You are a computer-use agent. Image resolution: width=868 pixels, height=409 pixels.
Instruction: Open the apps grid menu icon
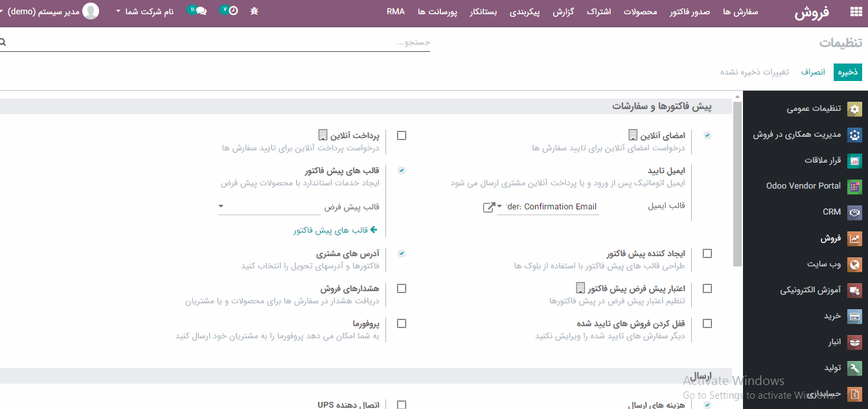pyautogui.click(x=855, y=12)
